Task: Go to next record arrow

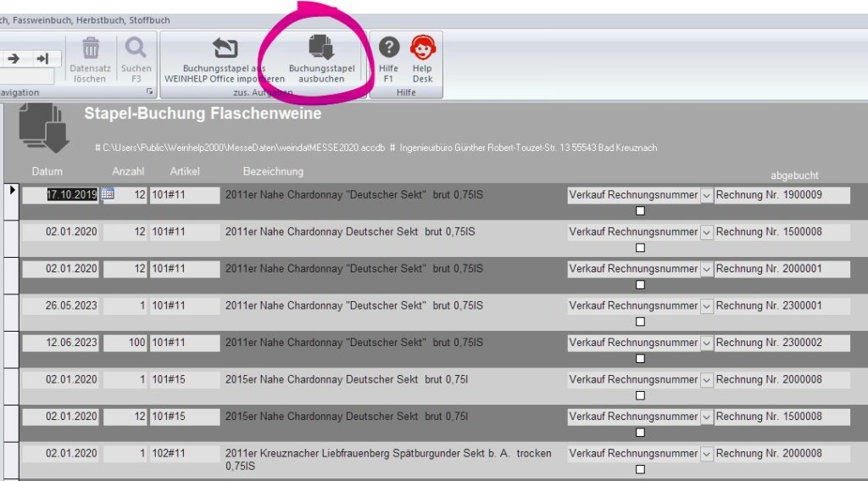Action: 14,59
